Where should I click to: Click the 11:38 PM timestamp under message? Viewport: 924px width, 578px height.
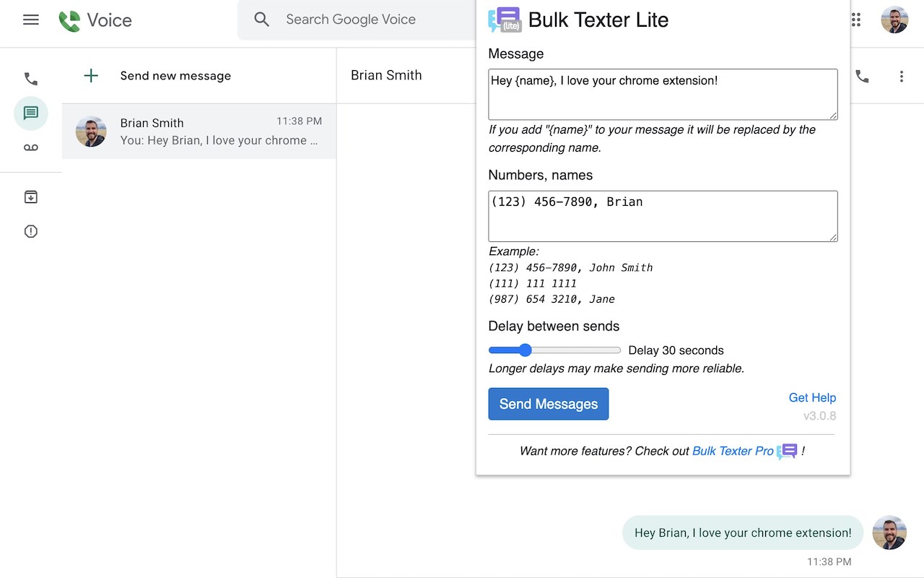click(829, 561)
